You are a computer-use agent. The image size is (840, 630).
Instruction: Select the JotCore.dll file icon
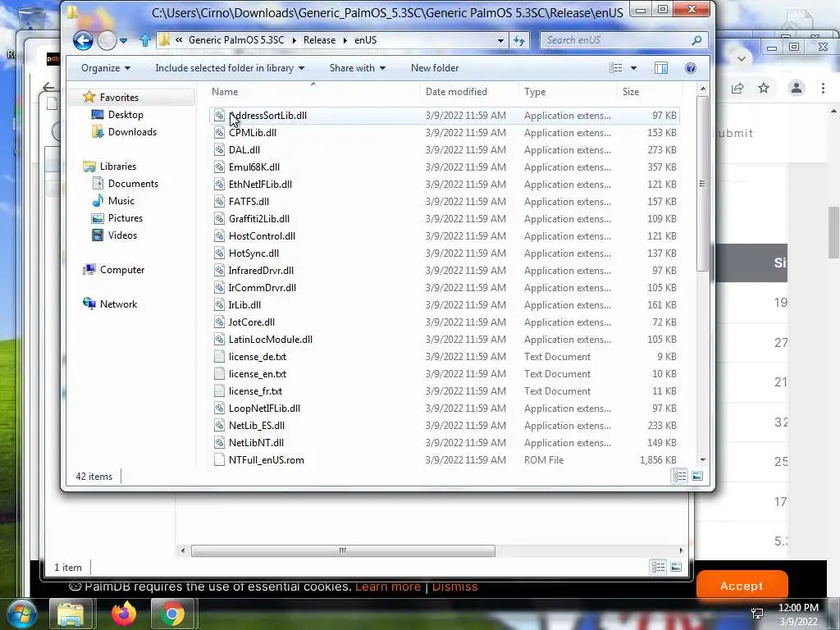coord(219,322)
